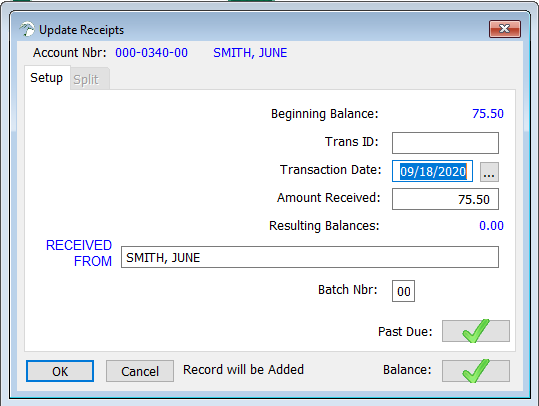
Task: Edit the Received From name field
Action: [x=310, y=257]
